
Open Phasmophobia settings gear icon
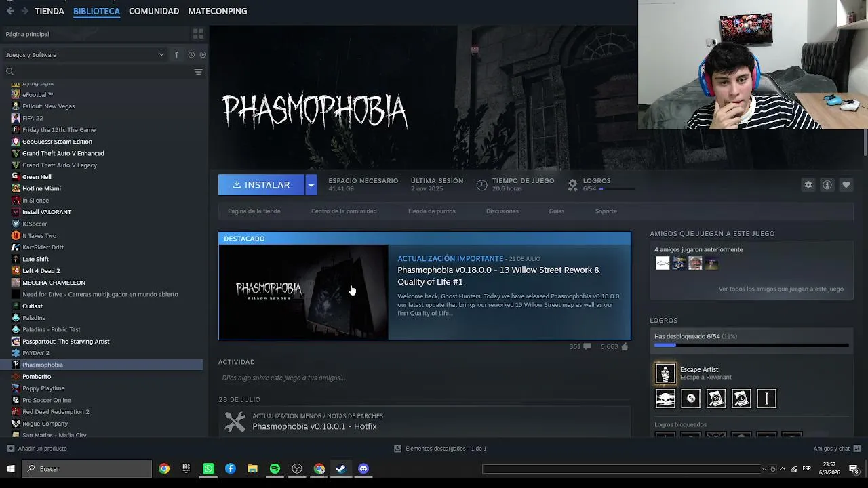(x=808, y=185)
